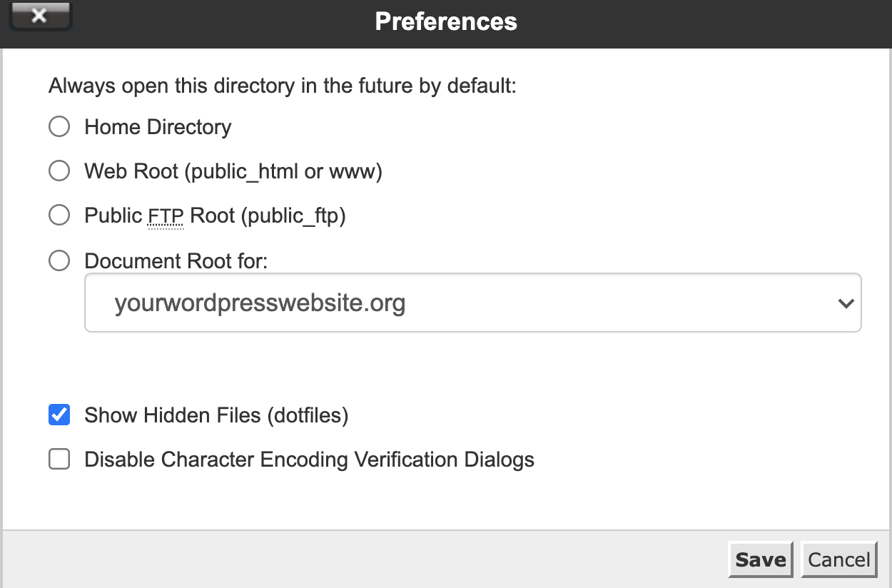Uncheck the Show Hidden Files checkbox
Image resolution: width=892 pixels, height=588 pixels.
pyautogui.click(x=59, y=415)
